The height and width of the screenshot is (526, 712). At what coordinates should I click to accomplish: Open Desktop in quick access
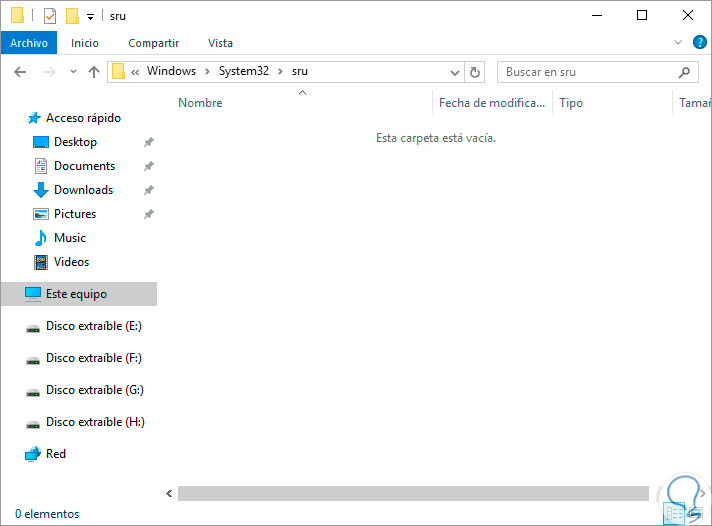point(75,142)
